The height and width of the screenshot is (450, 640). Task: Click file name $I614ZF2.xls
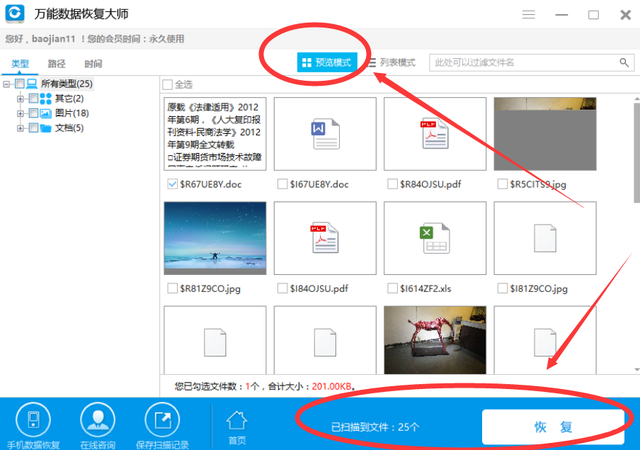[425, 288]
